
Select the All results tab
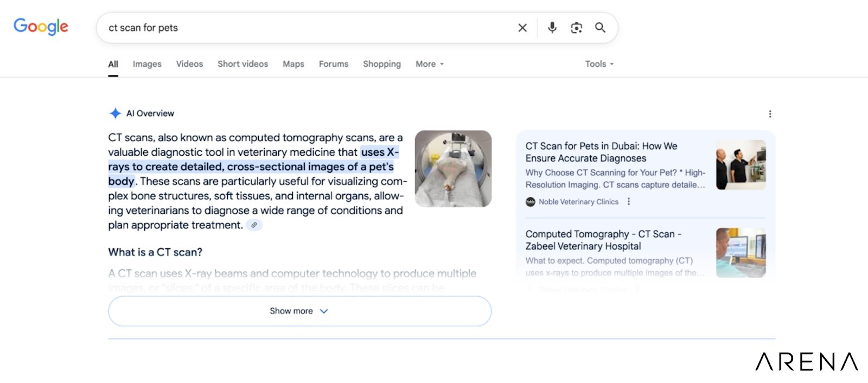(x=113, y=64)
